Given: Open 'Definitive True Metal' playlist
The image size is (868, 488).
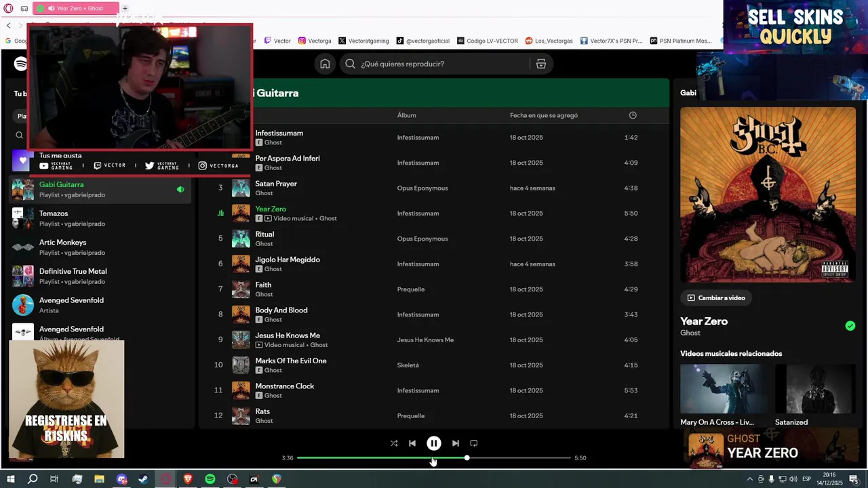Looking at the screenshot, I should pyautogui.click(x=100, y=276).
